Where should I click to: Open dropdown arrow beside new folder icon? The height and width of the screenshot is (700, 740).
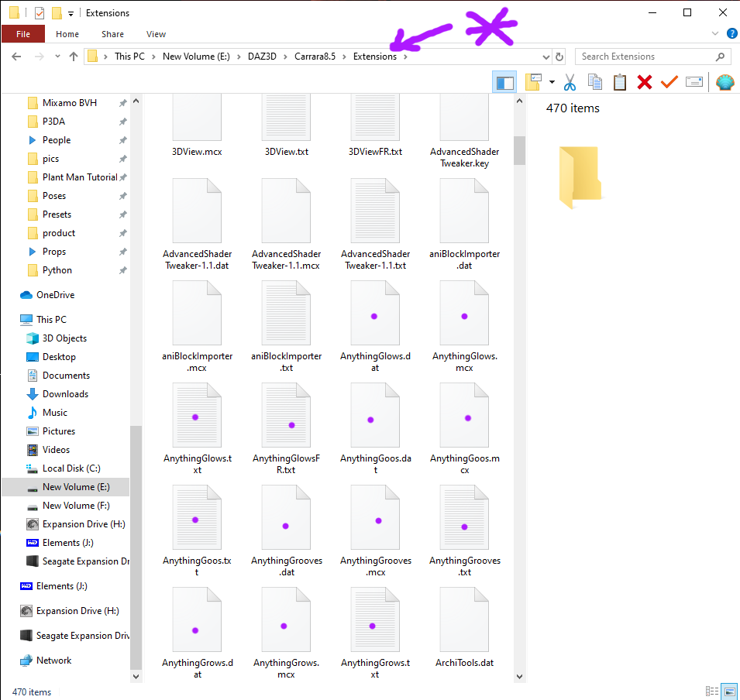552,82
